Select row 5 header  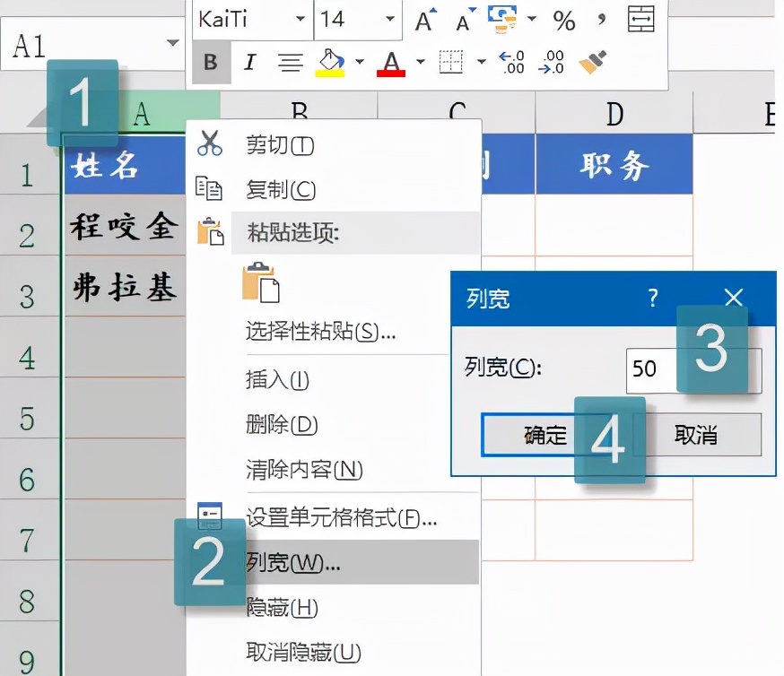click(29, 408)
